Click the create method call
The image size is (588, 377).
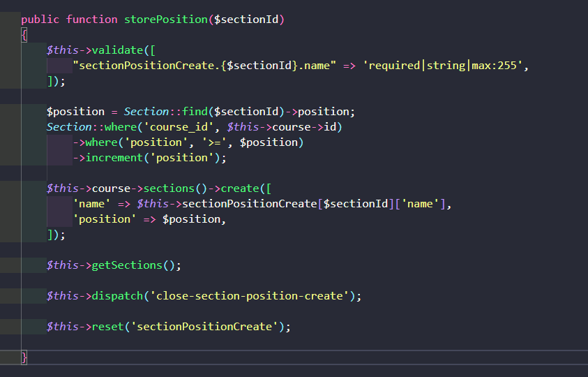(x=240, y=188)
